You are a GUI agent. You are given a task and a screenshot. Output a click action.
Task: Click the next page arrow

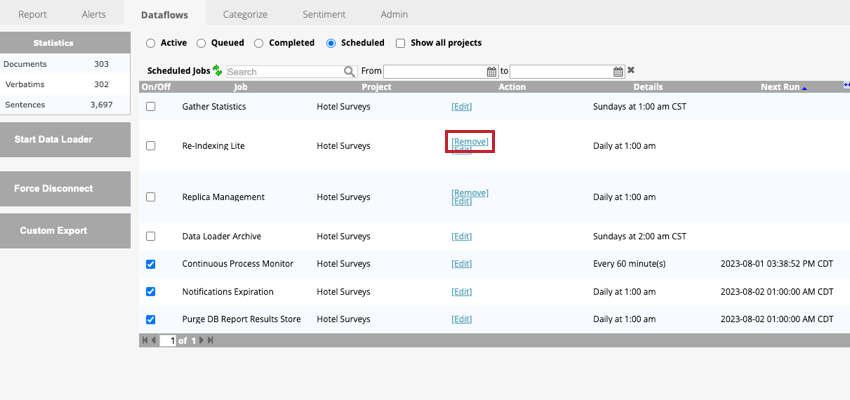pos(201,341)
